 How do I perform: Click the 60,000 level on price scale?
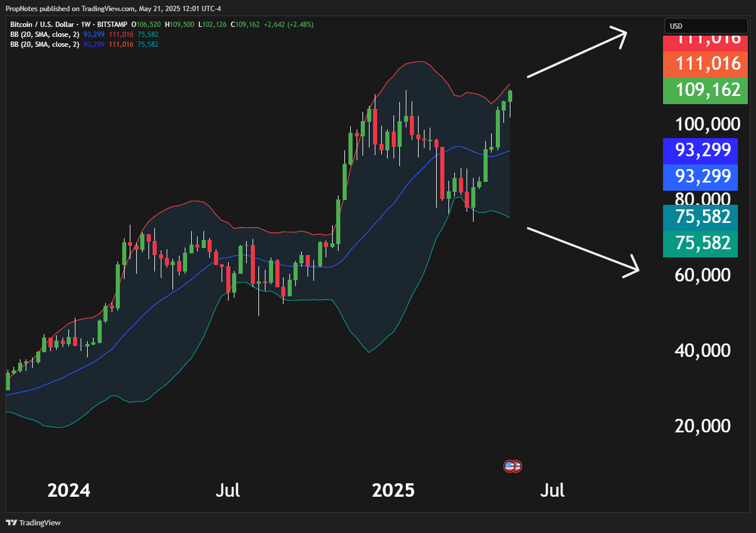702,275
